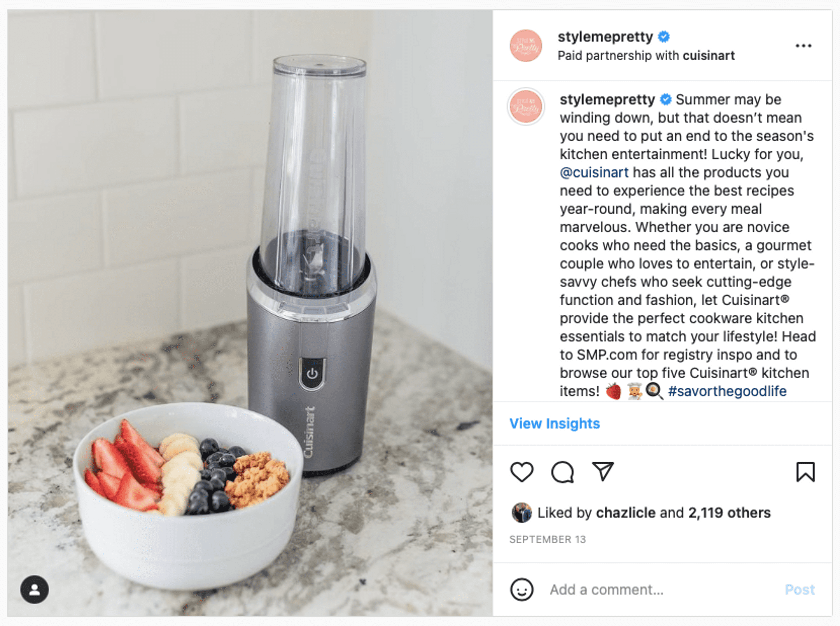This screenshot has width=840, height=626.
Task: Open cuisinart paid partnership link in header
Action: (709, 56)
